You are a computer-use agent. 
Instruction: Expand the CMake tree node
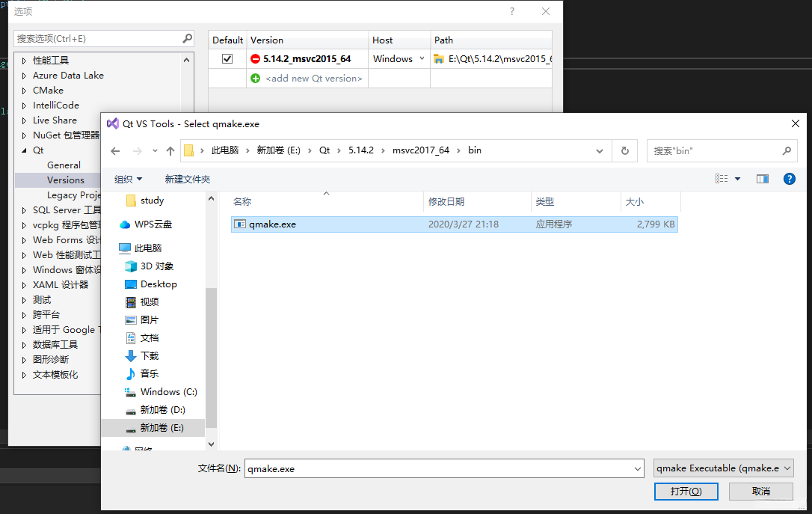[x=24, y=91]
